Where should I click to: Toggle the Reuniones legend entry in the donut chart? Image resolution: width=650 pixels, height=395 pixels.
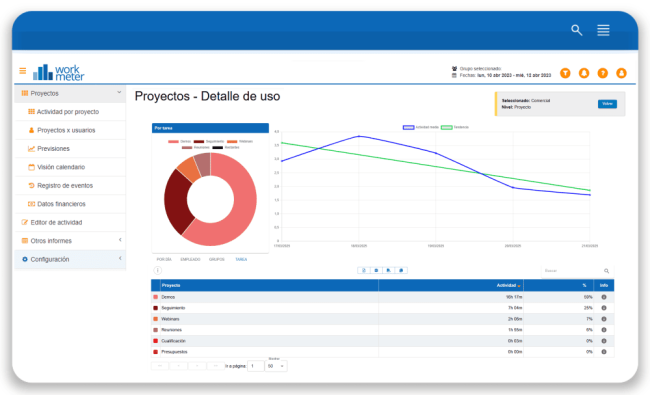pyautogui.click(x=196, y=147)
